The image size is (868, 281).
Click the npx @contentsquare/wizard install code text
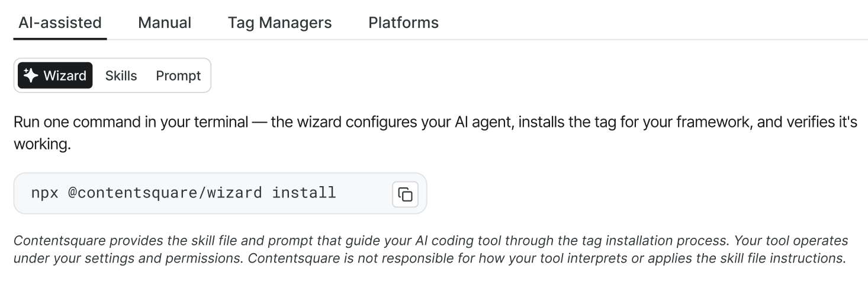[184, 193]
